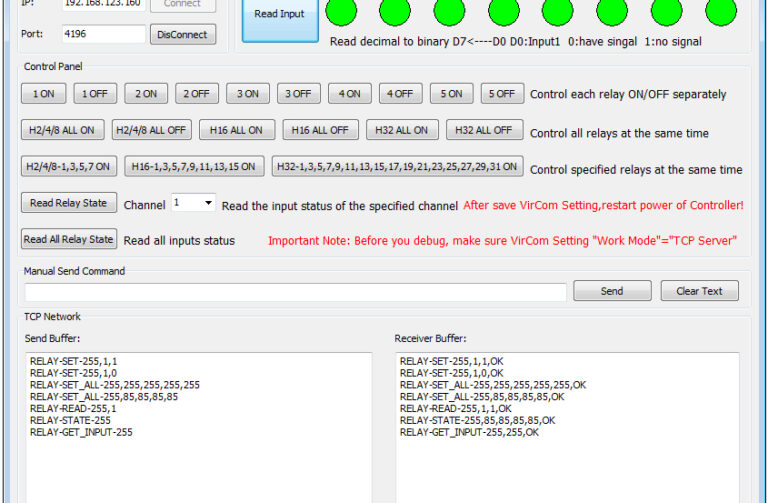The height and width of the screenshot is (503, 768).
Task: Click H2/4/8 ALL ON button
Action: (63, 130)
